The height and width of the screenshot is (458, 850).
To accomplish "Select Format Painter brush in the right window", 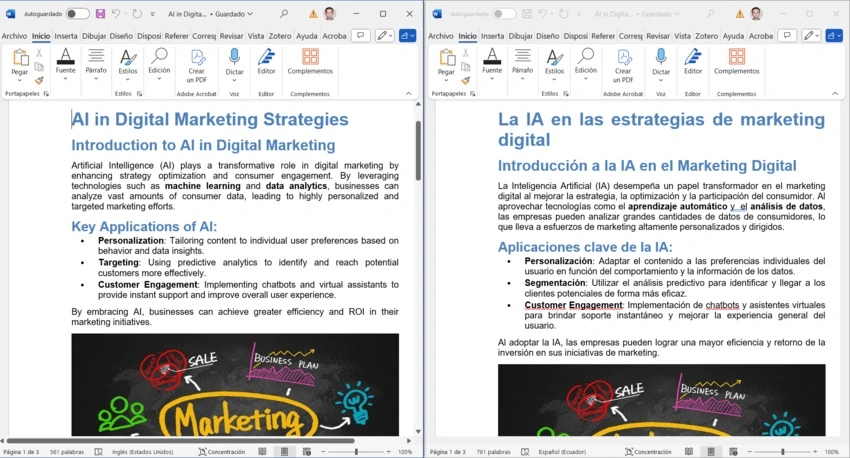I will pos(466,80).
